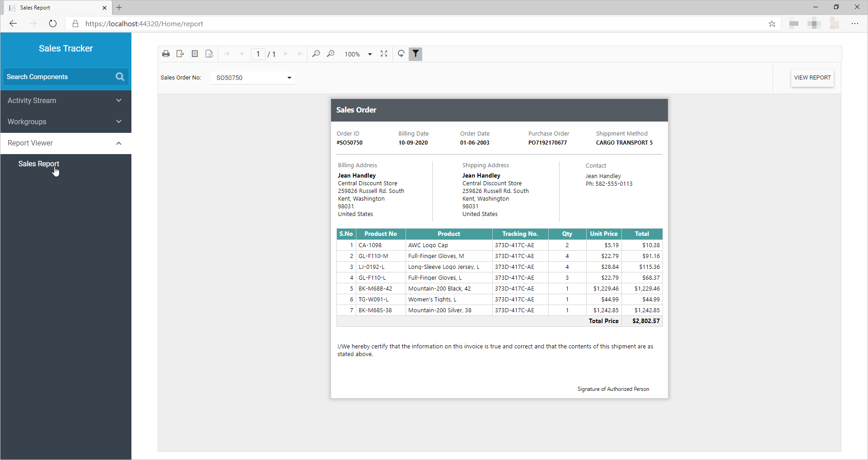Click the Print icon in the report toolbar

(166, 54)
